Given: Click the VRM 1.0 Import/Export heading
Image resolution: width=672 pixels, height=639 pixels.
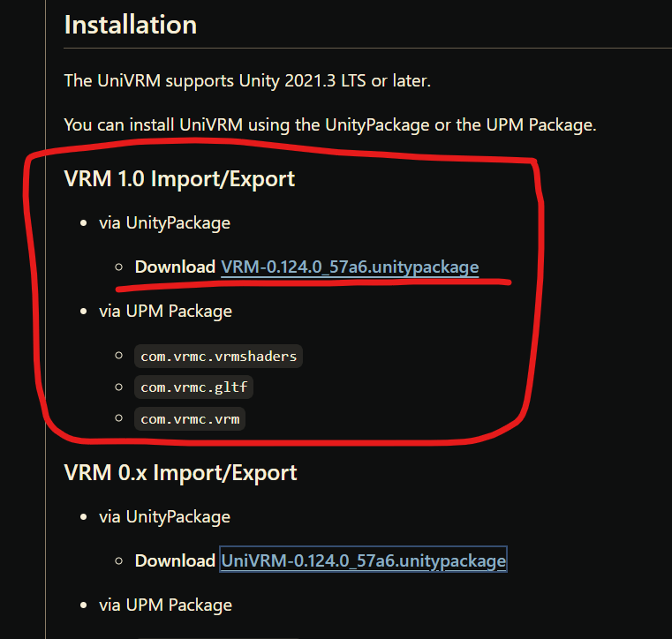Looking at the screenshot, I should pos(179,179).
